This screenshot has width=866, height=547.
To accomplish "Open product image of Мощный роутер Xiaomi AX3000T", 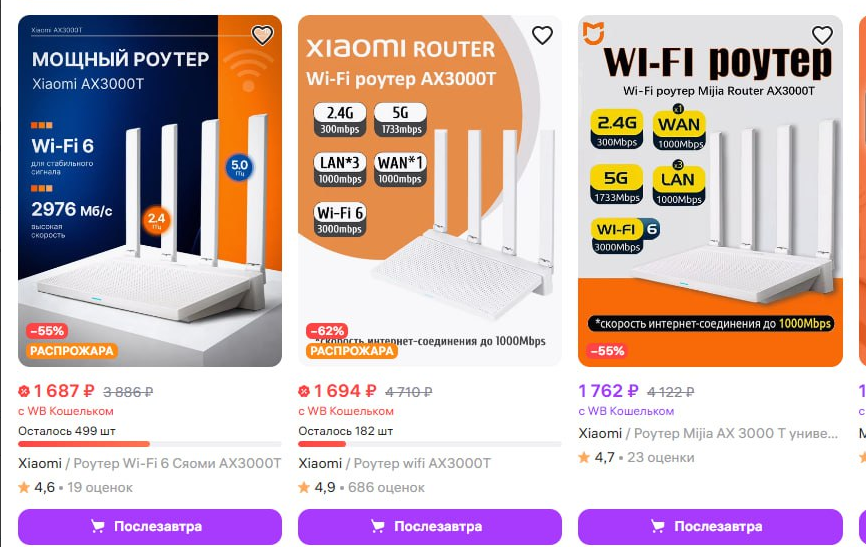I will 150,191.
